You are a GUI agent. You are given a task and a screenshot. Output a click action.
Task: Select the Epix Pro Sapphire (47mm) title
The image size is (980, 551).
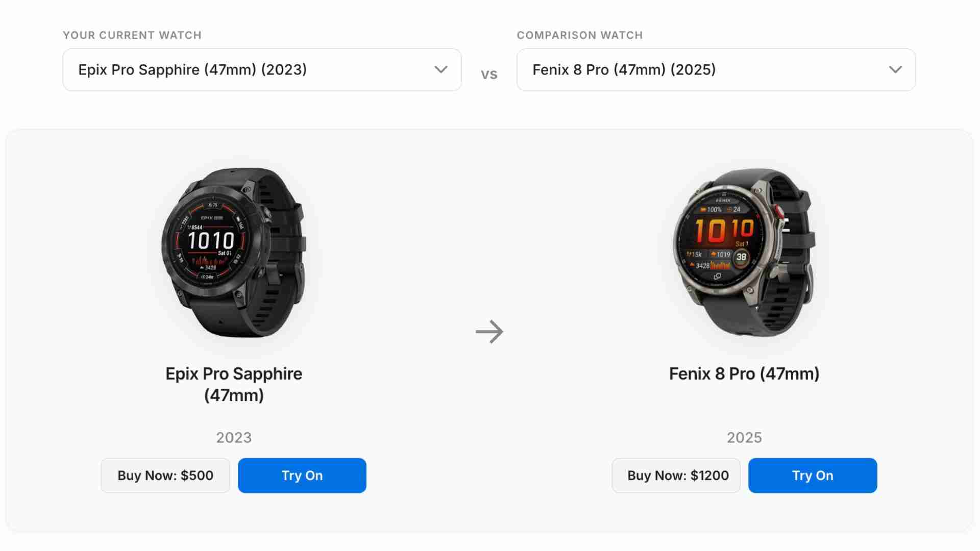point(233,384)
